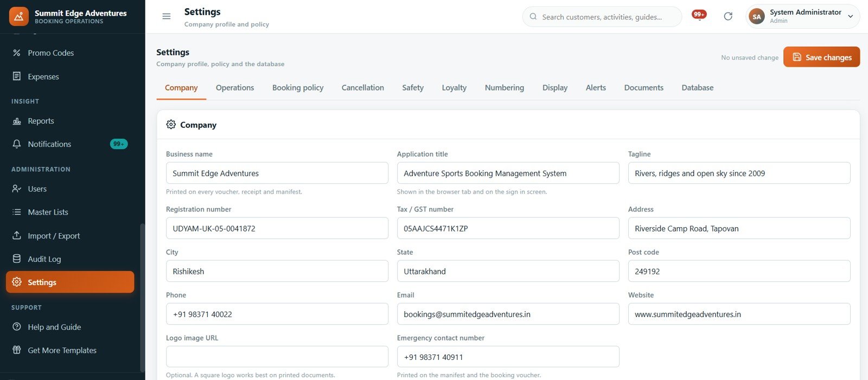Focus the global search field
868x380 pixels.
pyautogui.click(x=602, y=17)
